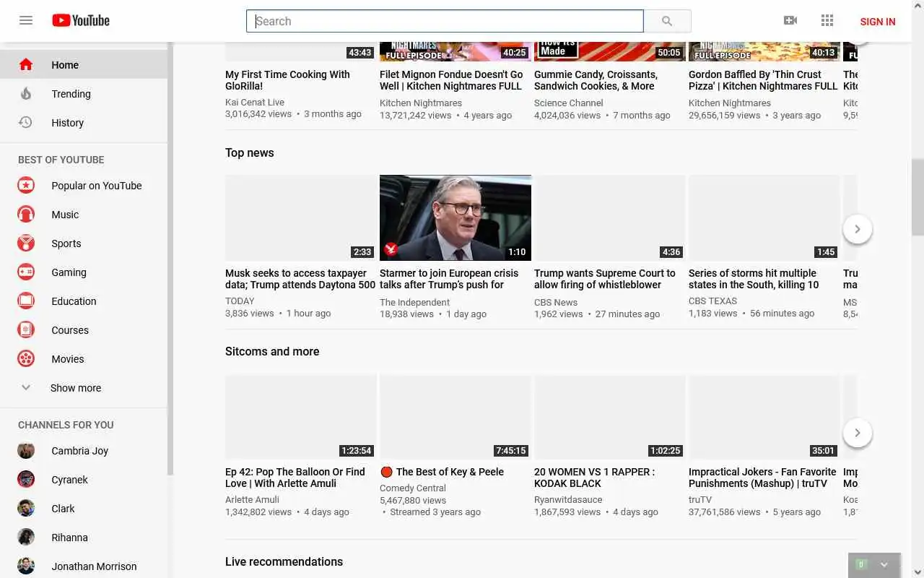The image size is (924, 578).
Task: Open 'My First Time Cooking With GloRilla!' title
Action: 287,80
